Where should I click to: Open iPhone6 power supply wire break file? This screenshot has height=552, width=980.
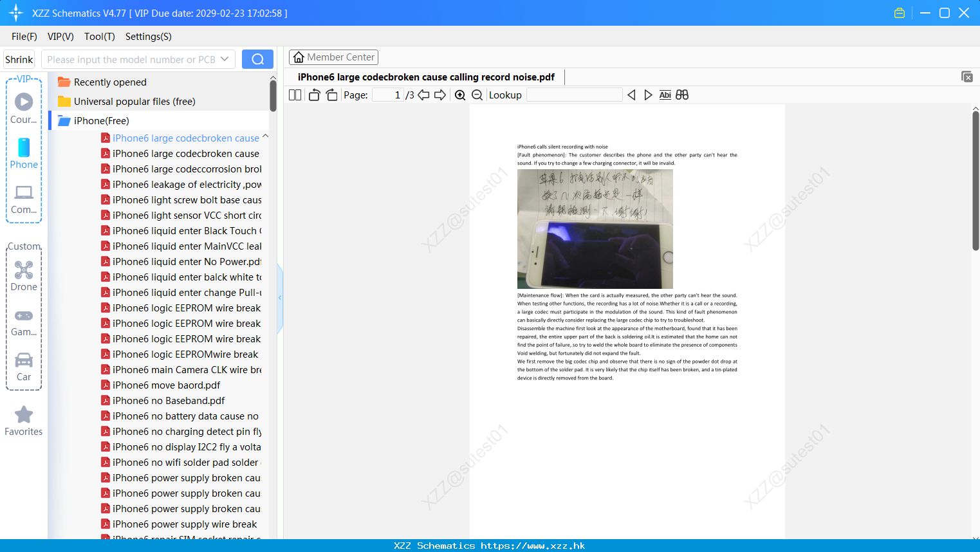pyautogui.click(x=179, y=524)
